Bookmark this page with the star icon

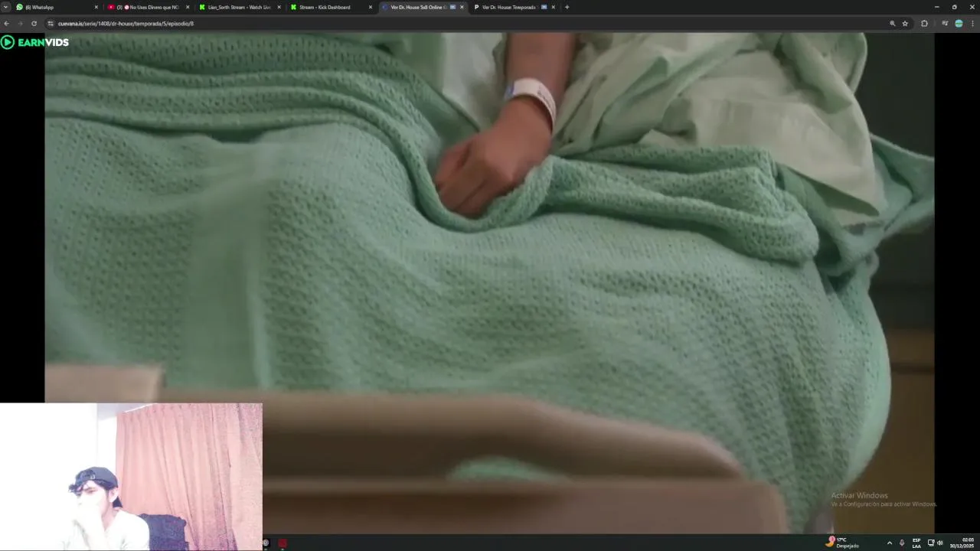pyautogui.click(x=905, y=24)
